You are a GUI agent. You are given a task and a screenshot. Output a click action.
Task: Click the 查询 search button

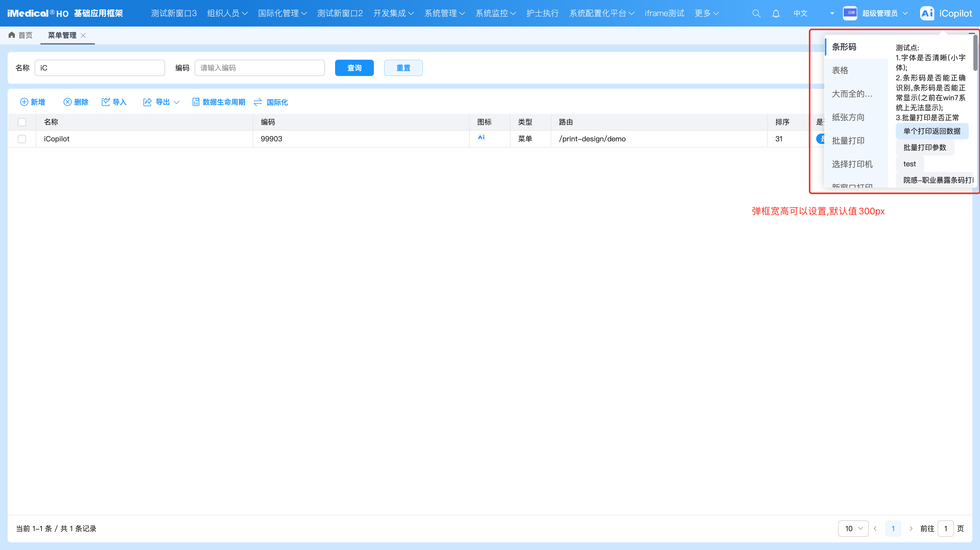pyautogui.click(x=354, y=68)
